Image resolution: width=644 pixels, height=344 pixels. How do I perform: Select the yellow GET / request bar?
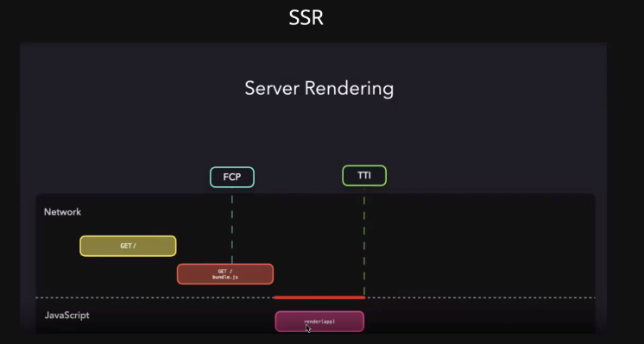(x=128, y=246)
